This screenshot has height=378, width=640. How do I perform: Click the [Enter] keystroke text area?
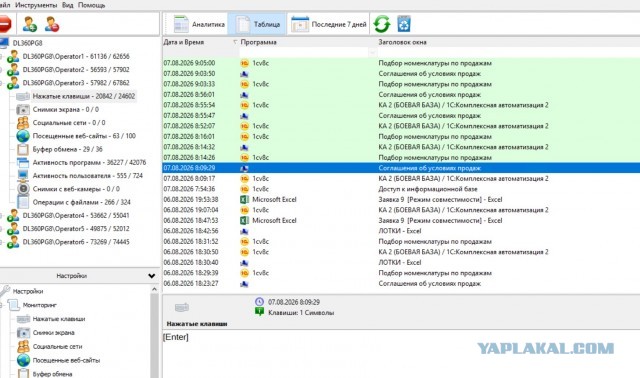[x=401, y=354]
